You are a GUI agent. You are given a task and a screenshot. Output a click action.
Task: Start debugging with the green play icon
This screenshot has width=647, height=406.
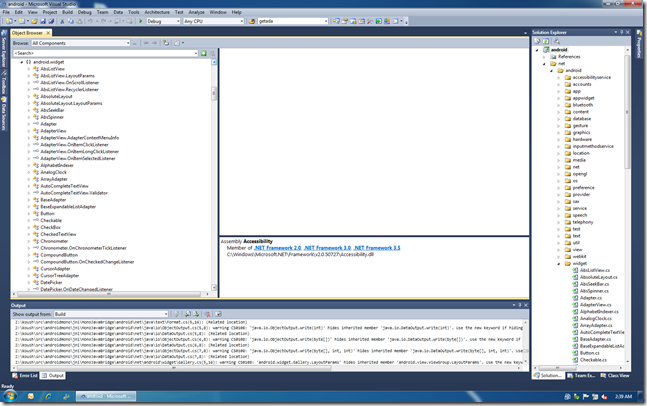point(141,21)
